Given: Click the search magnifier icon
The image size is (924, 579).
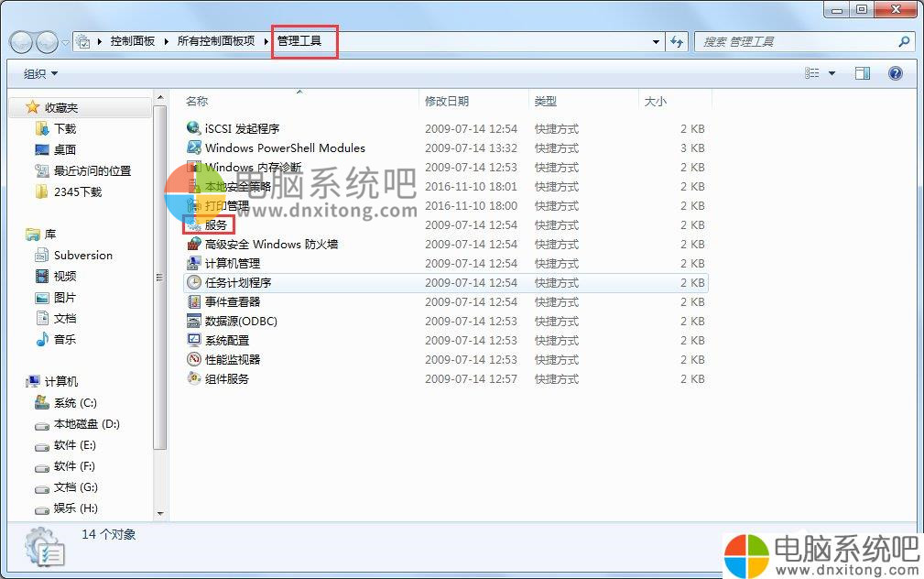Looking at the screenshot, I should [904, 41].
